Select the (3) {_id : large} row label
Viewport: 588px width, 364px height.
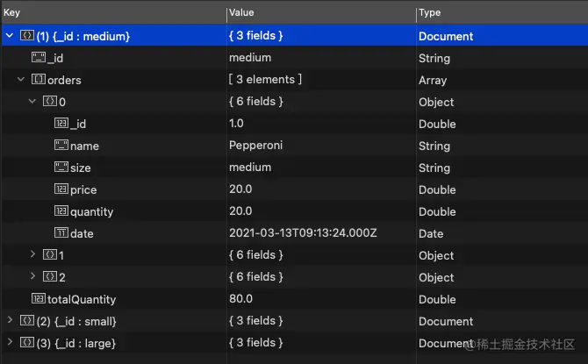[x=75, y=343]
